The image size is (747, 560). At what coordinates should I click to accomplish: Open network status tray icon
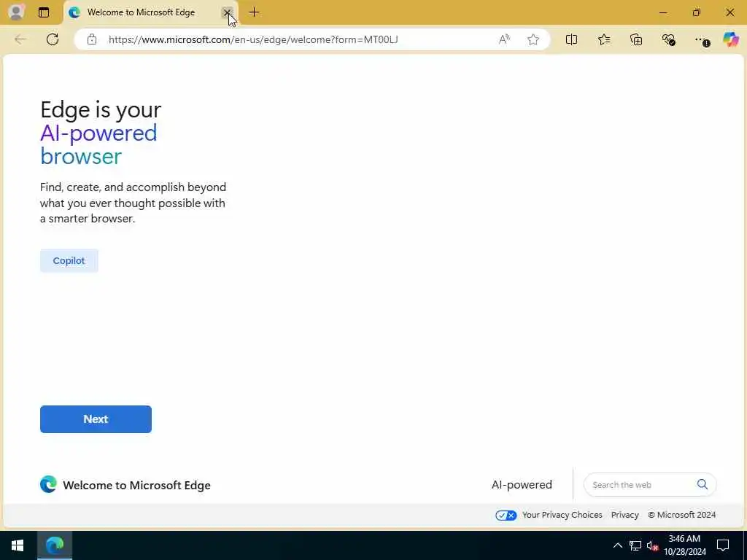[x=635, y=545]
